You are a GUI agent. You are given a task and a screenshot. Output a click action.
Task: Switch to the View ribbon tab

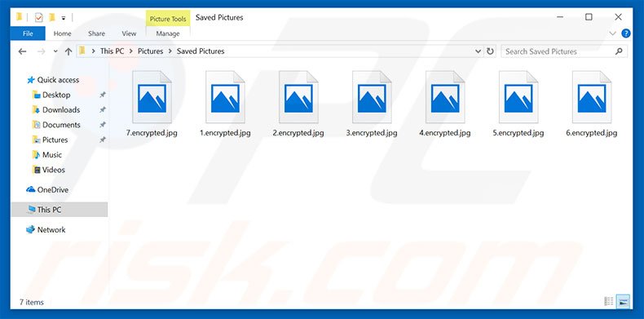129,33
